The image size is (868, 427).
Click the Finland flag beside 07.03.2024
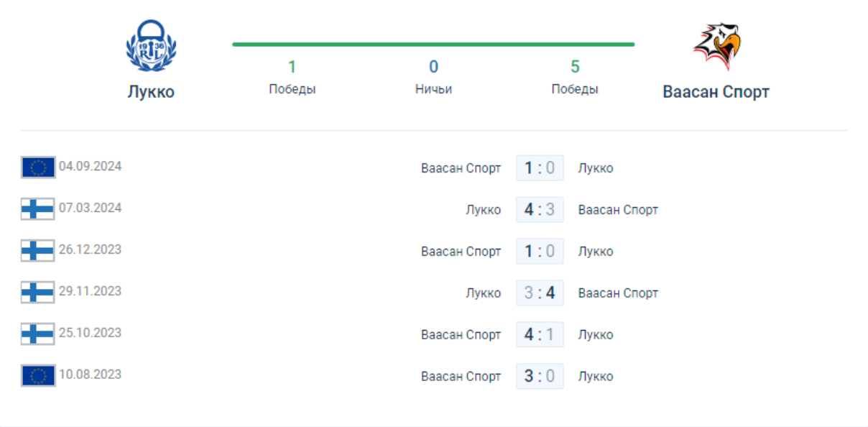click(x=38, y=209)
